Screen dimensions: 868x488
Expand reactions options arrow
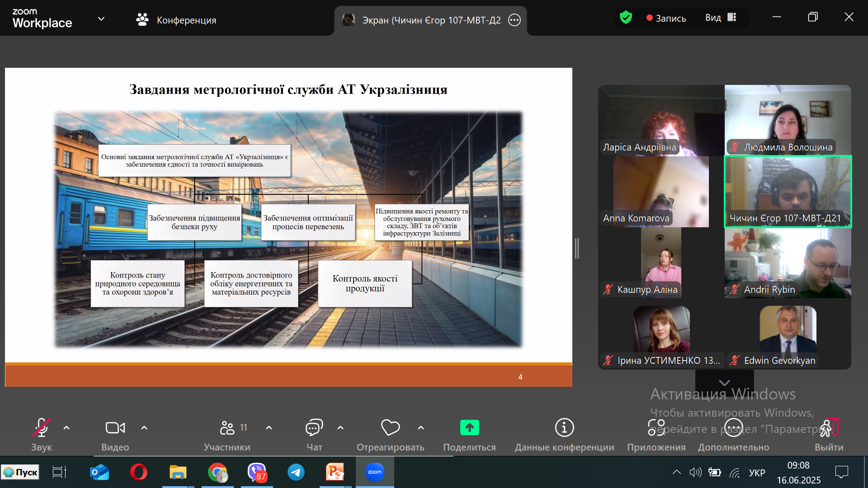point(421,427)
